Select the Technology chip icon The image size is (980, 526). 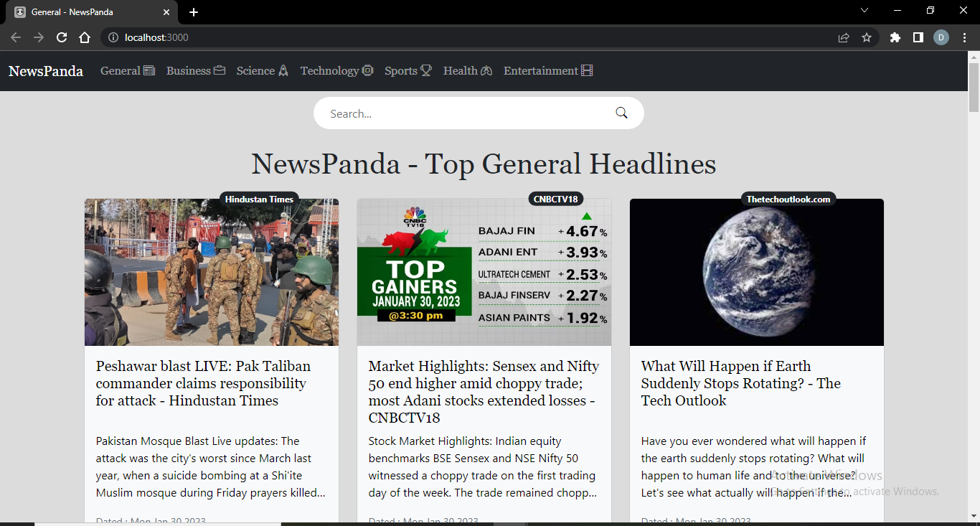(x=367, y=70)
